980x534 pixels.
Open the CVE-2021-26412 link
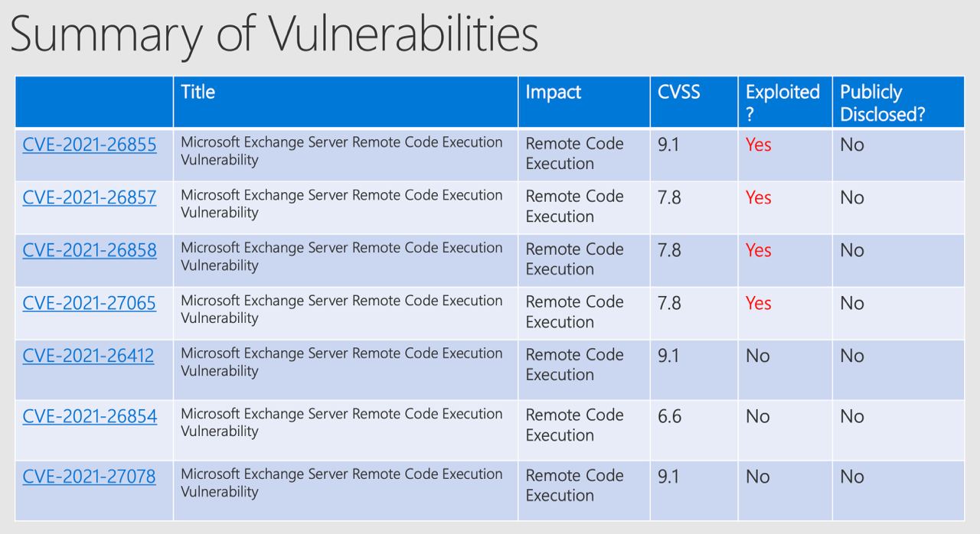88,356
